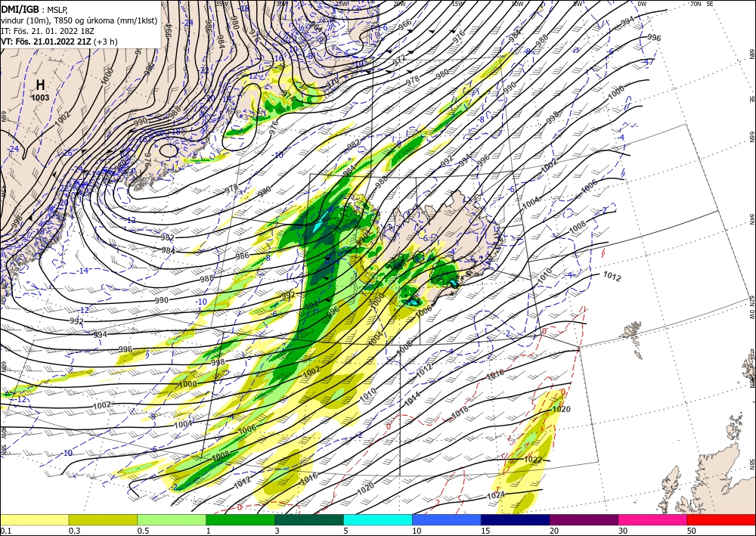Click the purple 20 mm legend swatch
The width and height of the screenshot is (756, 536).
coord(584,519)
